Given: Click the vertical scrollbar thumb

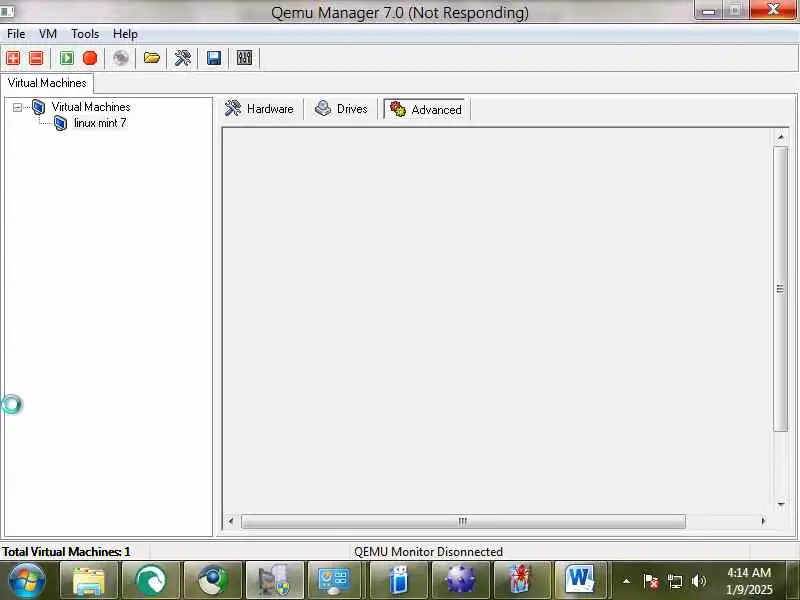Looking at the screenshot, I should [780, 289].
